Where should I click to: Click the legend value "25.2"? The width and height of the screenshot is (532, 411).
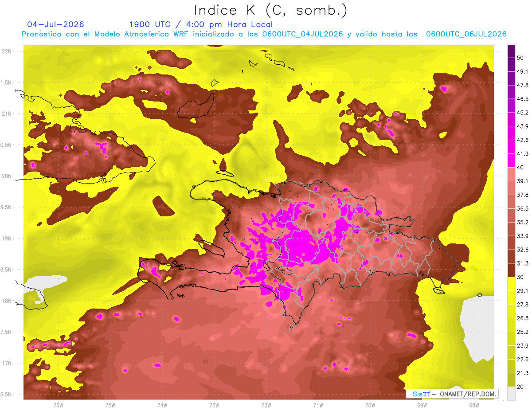pos(523,332)
